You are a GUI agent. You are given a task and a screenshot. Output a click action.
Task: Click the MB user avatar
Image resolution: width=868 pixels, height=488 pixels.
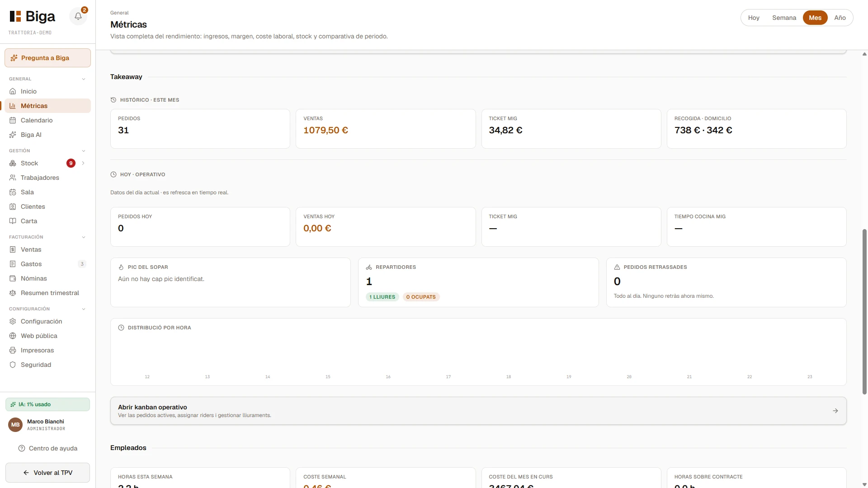click(x=15, y=425)
